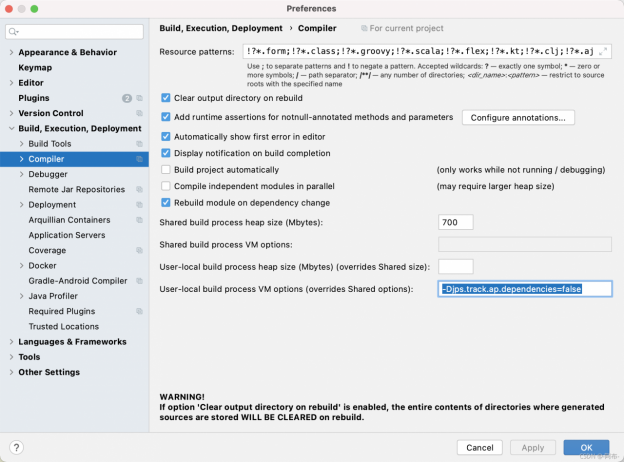This screenshot has width=624, height=462.
Task: Select Application Servers in the sidebar
Action: tap(66, 235)
